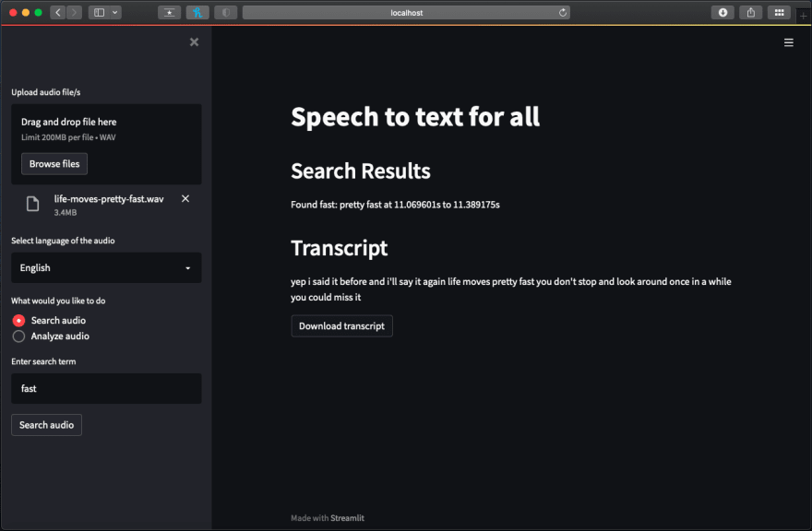The image size is (812, 531).
Task: Click the search term field containing fast
Action: (x=106, y=388)
